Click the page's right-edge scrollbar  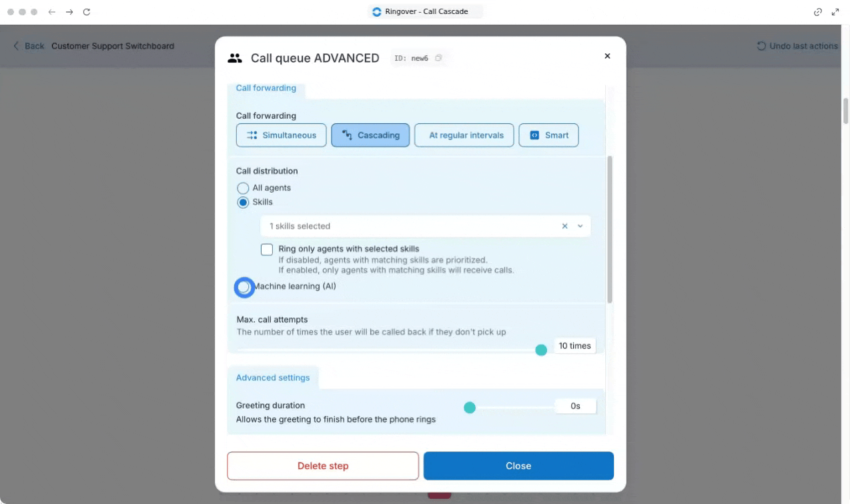click(845, 111)
